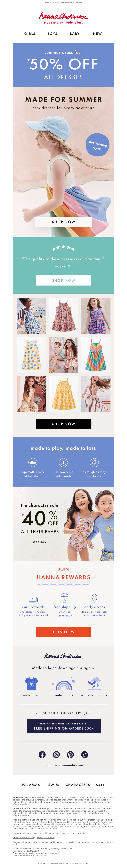Viewport: 127px width, 868px height.
Task: Open the Pinterest social icon
Action: tap(70, 754)
